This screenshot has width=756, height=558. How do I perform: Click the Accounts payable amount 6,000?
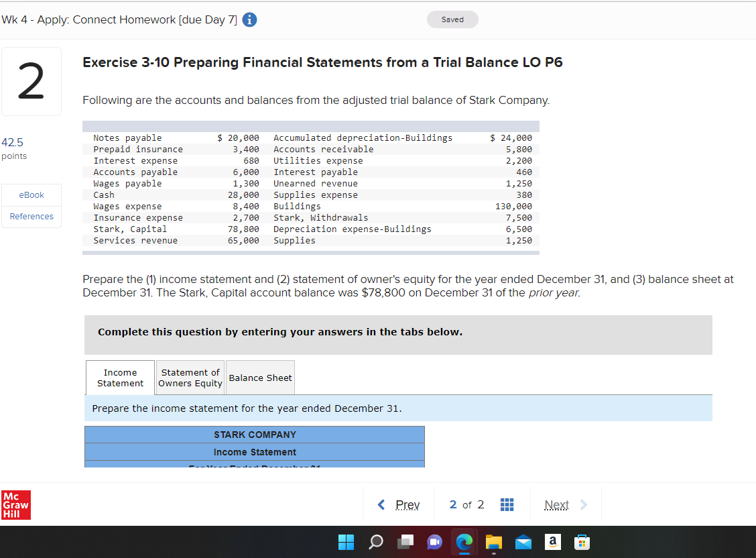pos(246,172)
